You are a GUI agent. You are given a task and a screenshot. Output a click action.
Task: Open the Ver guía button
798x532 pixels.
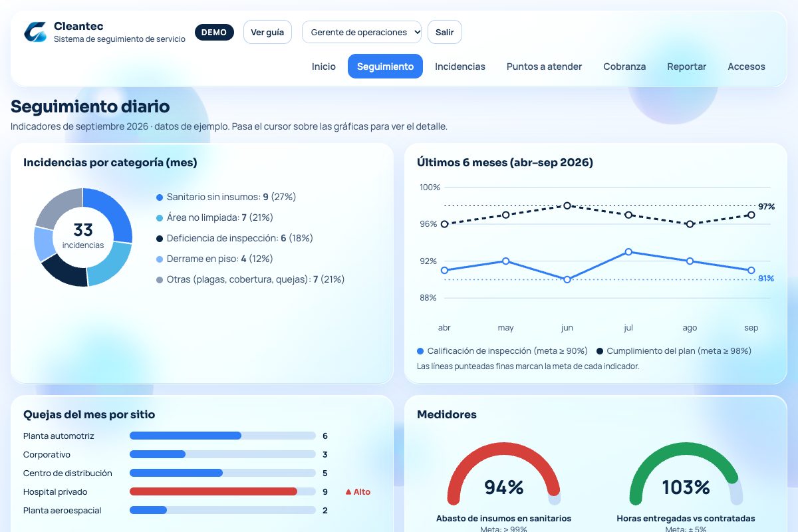click(267, 32)
